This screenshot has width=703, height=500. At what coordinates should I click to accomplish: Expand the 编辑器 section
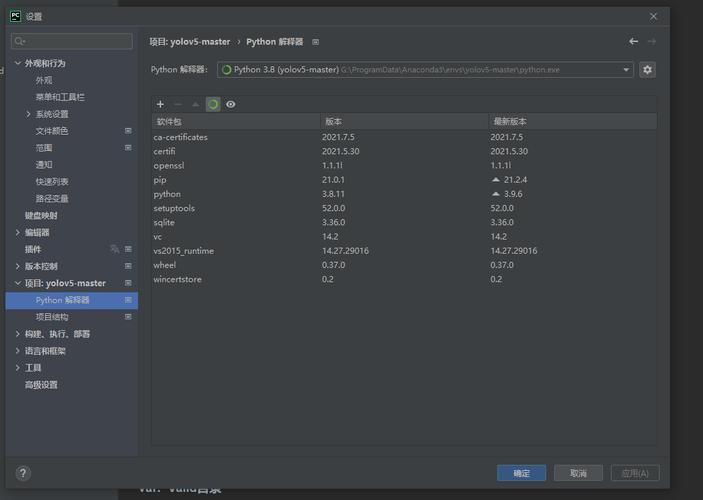pyautogui.click(x=18, y=232)
